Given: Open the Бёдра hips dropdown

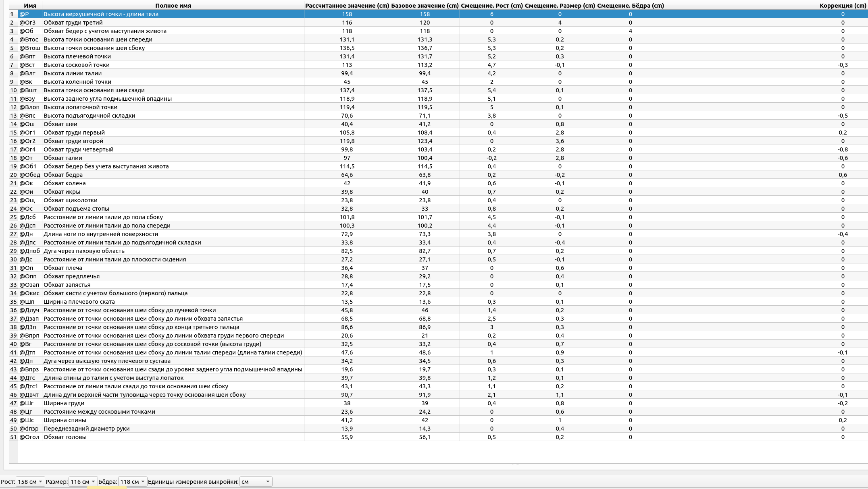Looking at the screenshot, I should click(132, 482).
